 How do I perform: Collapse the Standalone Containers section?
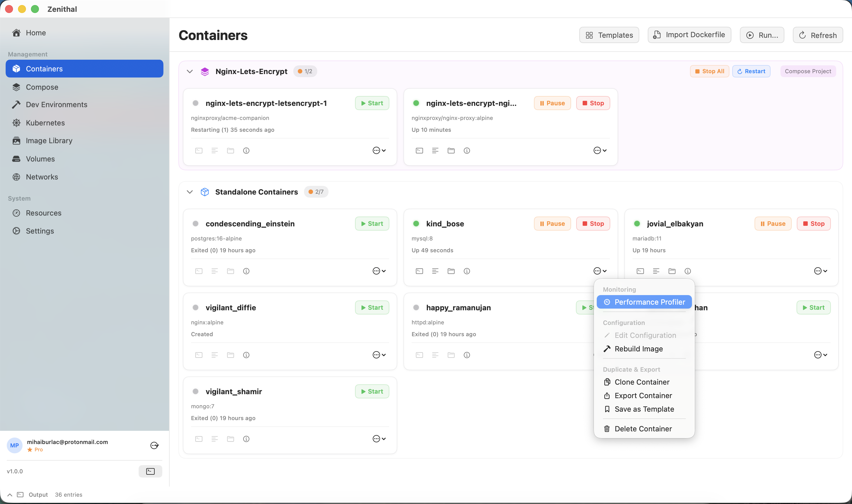click(190, 192)
